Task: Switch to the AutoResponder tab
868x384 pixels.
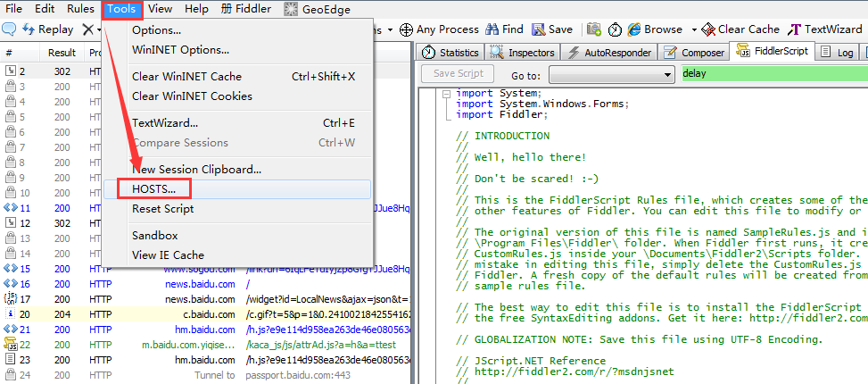Action: click(609, 52)
